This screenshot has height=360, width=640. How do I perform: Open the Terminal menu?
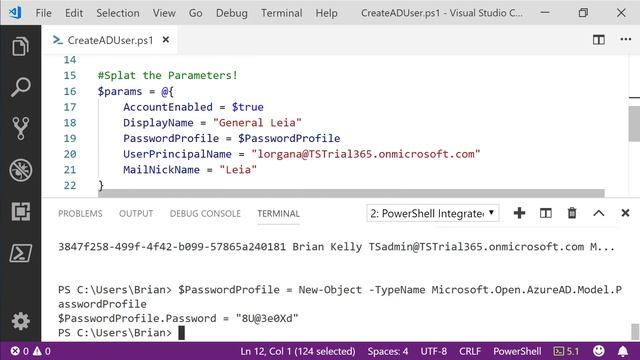(282, 13)
